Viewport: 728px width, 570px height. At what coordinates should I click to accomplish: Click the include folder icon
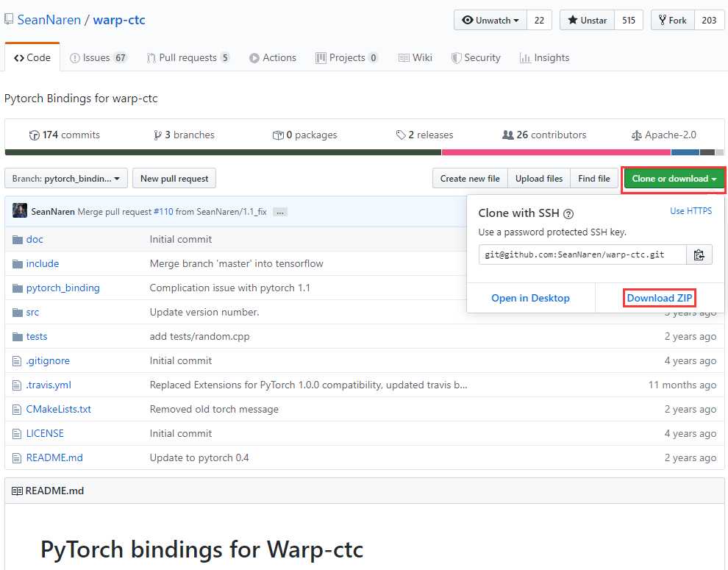coord(18,264)
